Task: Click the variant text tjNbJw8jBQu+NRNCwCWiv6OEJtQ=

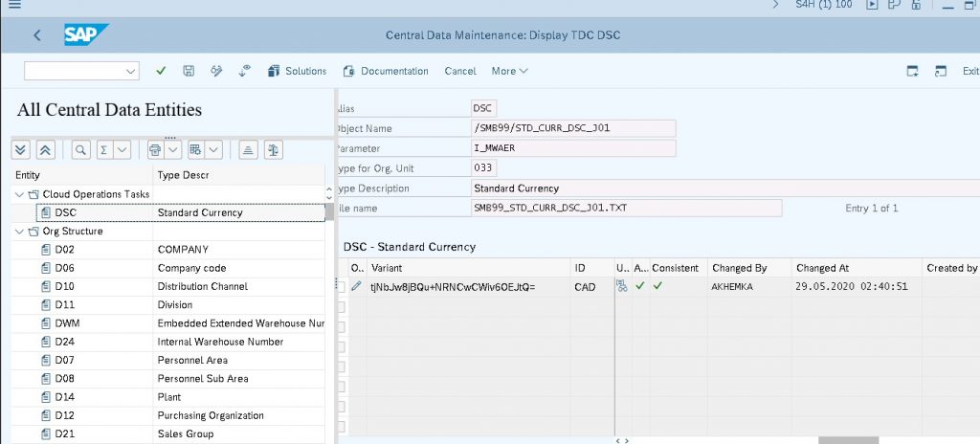Action: 453,286
